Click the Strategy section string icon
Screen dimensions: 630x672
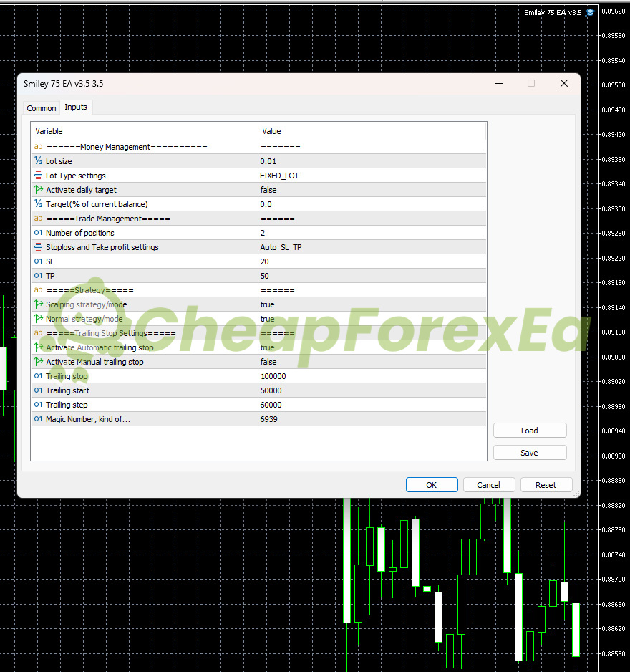[x=38, y=289]
